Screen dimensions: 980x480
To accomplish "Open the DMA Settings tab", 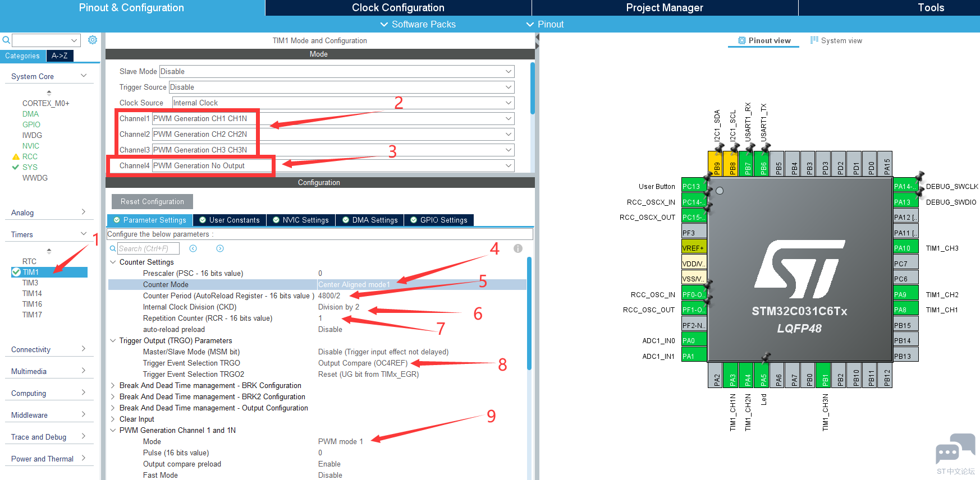I will pyautogui.click(x=370, y=220).
